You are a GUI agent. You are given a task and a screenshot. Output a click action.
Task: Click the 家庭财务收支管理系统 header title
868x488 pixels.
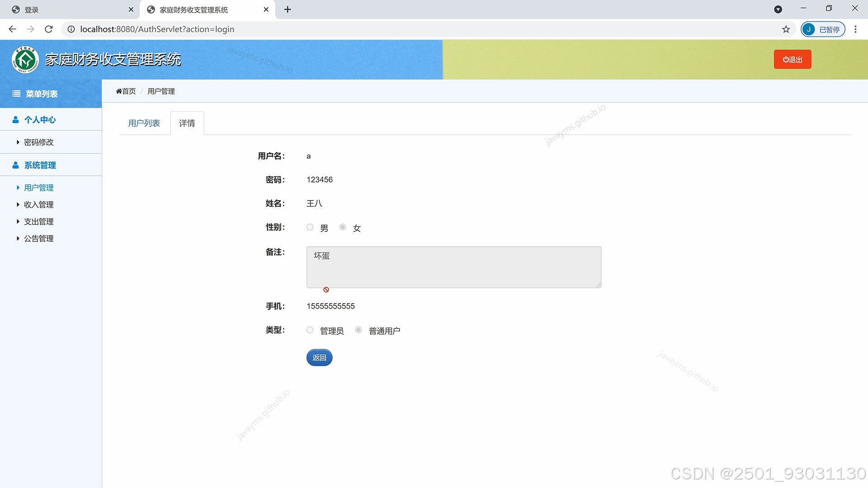(113, 60)
